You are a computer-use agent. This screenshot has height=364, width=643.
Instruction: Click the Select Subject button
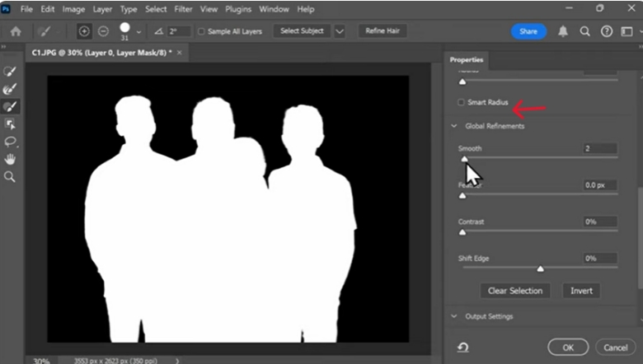pyautogui.click(x=302, y=31)
